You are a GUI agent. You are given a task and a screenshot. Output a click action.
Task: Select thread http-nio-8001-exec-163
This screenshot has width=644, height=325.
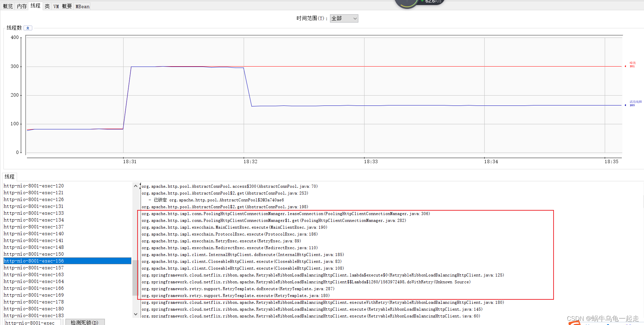click(67, 274)
